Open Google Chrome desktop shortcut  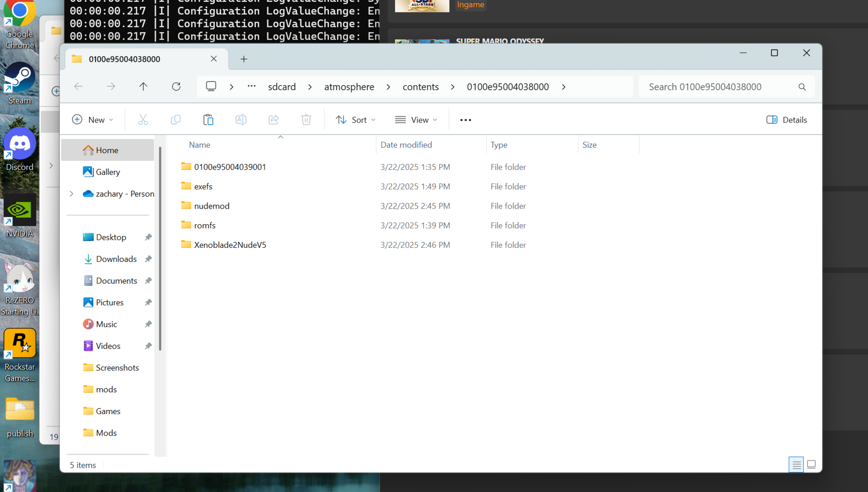20,26
